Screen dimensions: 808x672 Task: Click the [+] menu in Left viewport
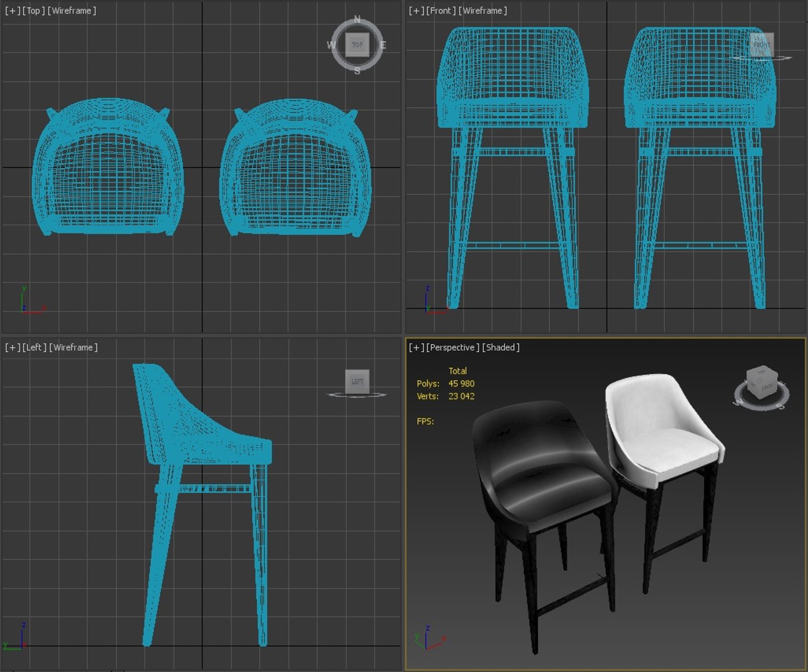pyautogui.click(x=12, y=347)
